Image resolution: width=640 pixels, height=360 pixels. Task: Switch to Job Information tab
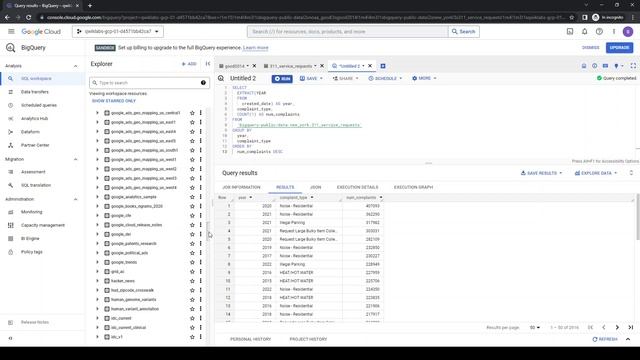241,187
